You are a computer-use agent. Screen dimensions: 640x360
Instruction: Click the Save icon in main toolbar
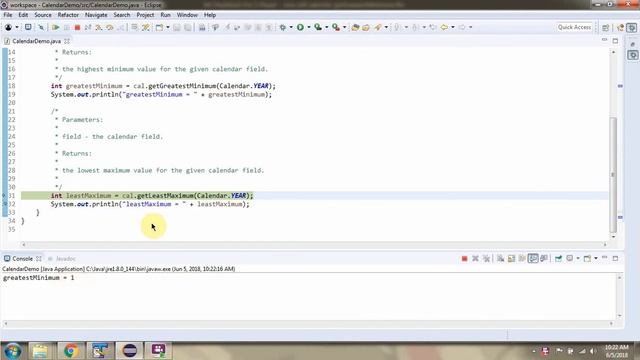coord(177,27)
